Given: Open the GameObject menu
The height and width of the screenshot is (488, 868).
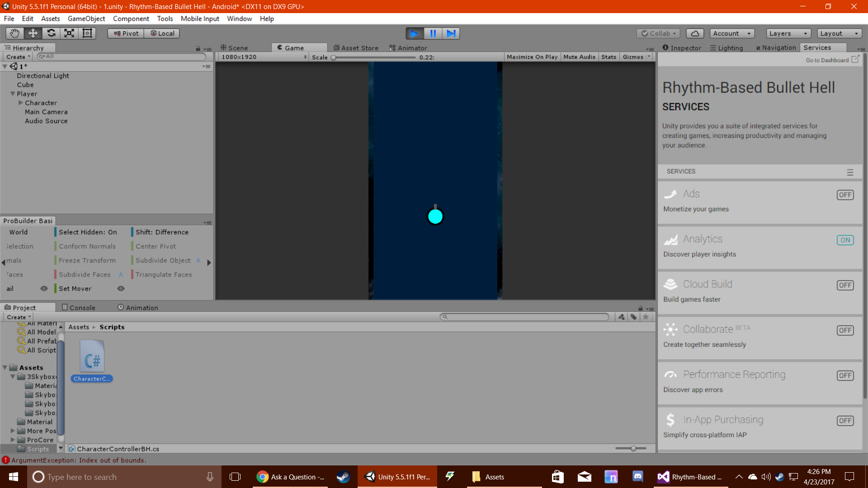Looking at the screenshot, I should 86,19.
